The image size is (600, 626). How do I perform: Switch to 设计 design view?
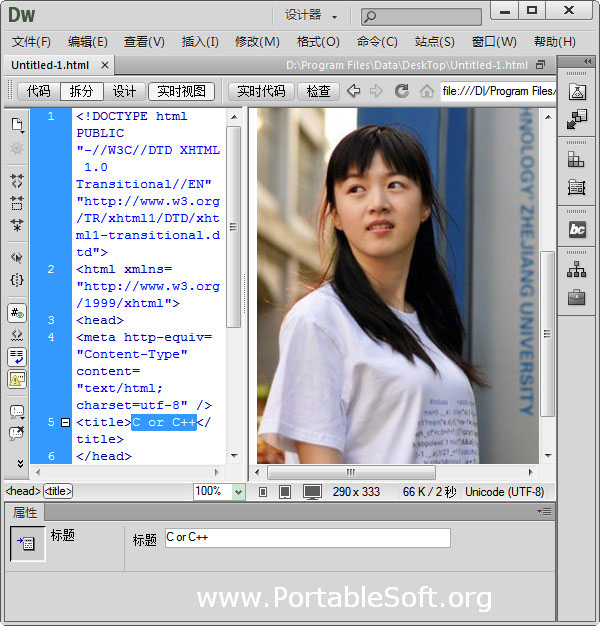(124, 91)
